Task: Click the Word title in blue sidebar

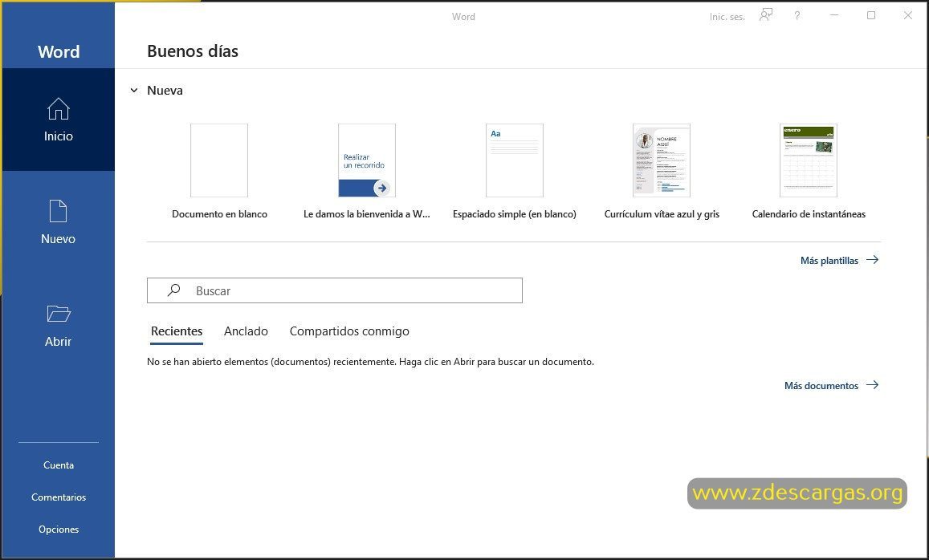Action: pos(59,51)
